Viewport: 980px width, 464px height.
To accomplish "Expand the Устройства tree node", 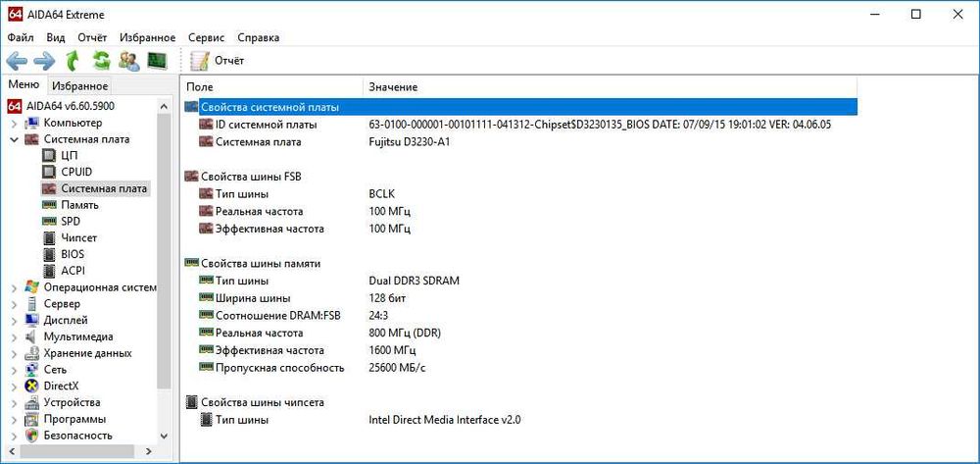I will [14, 403].
